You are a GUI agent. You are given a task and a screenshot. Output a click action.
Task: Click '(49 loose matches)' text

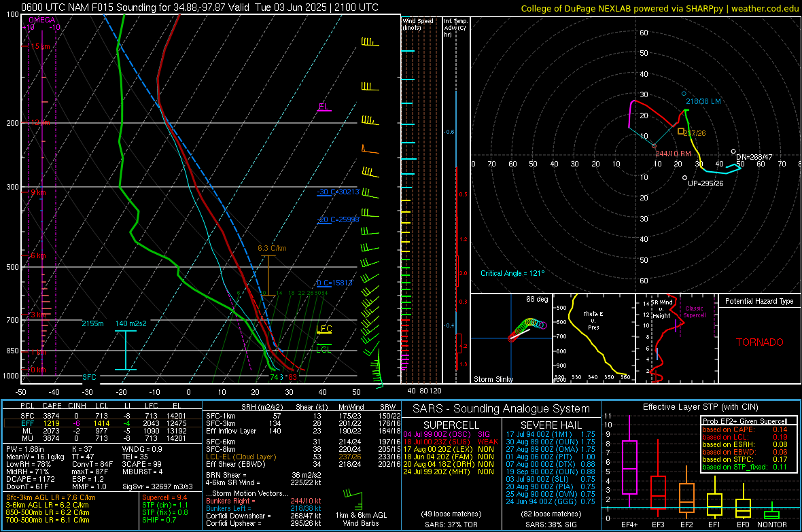click(451, 514)
